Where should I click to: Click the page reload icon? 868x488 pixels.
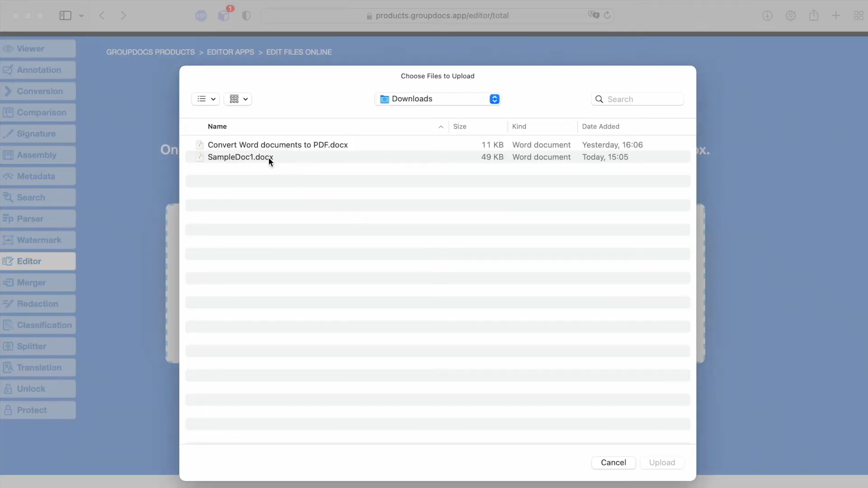(607, 15)
